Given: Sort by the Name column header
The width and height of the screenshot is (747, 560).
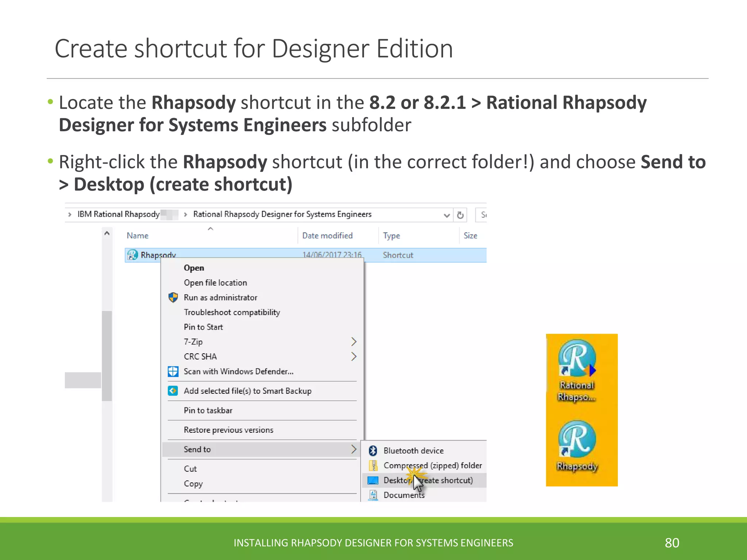Looking at the screenshot, I should (x=138, y=236).
